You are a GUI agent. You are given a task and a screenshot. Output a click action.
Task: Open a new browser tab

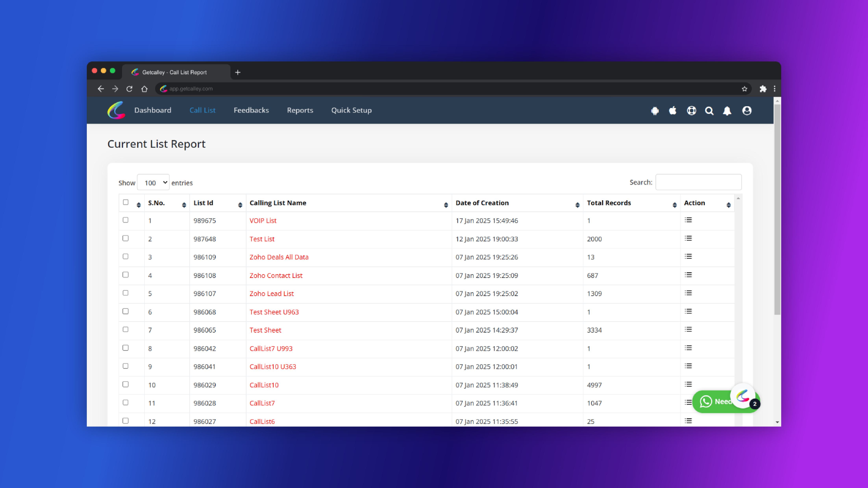tap(238, 72)
